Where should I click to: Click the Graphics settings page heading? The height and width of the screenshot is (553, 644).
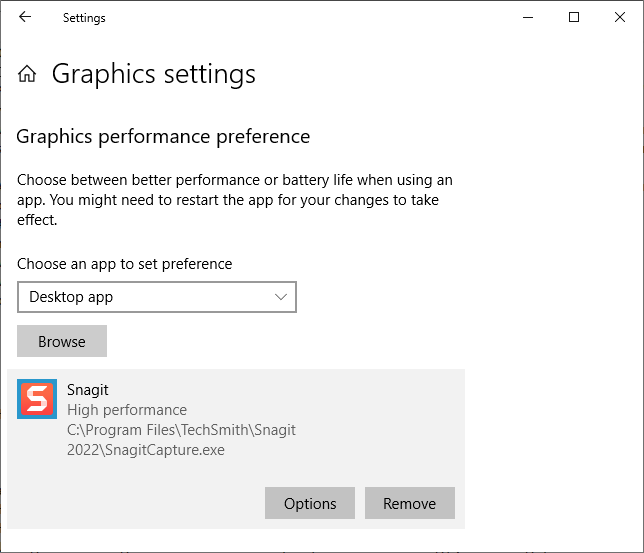(153, 74)
